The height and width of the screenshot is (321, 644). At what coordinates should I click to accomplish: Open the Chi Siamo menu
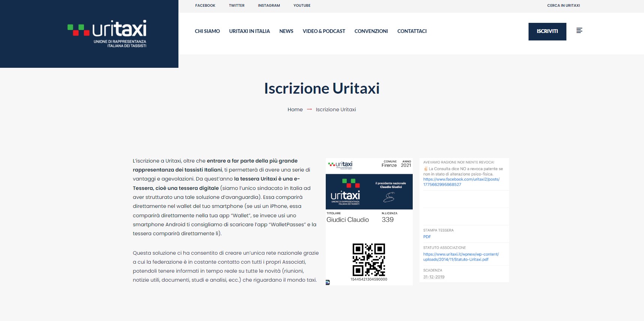pyautogui.click(x=207, y=31)
